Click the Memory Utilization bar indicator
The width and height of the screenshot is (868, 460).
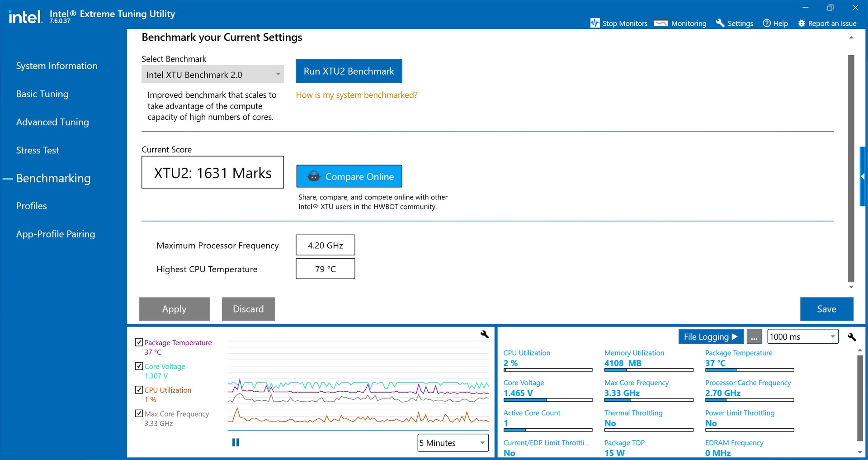click(649, 370)
